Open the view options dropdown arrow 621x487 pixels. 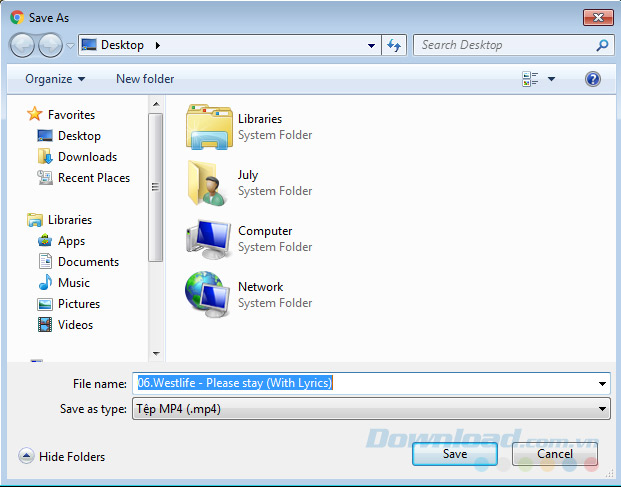click(x=551, y=79)
